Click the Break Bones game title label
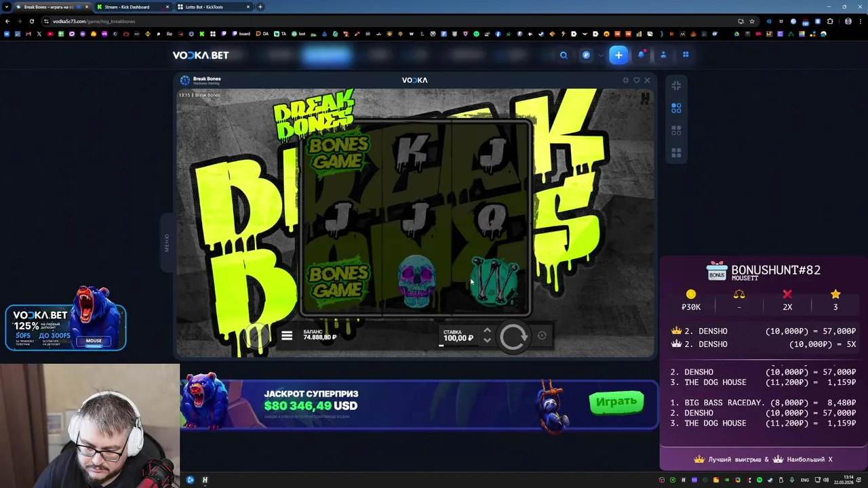The width and height of the screenshot is (868, 488). click(x=207, y=79)
